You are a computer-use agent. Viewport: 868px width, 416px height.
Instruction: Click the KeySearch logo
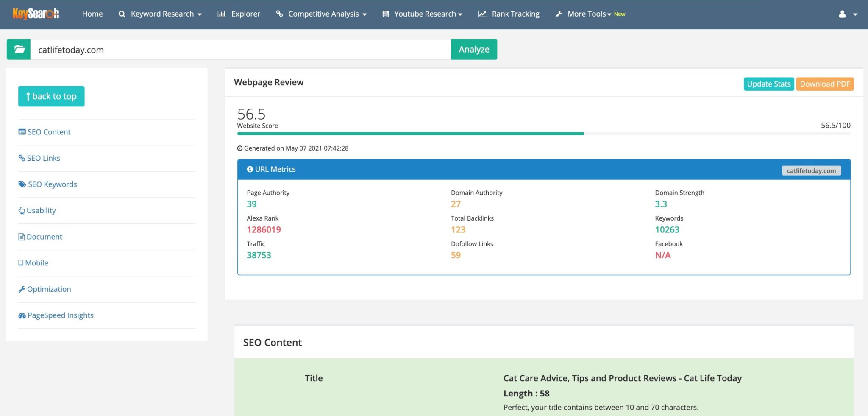click(x=36, y=14)
